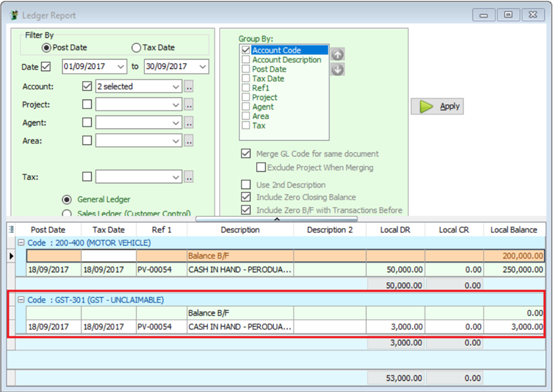Viewport: 553px width, 392px height.
Task: Open the start date 01/09/2017 dropdown
Action: point(120,66)
